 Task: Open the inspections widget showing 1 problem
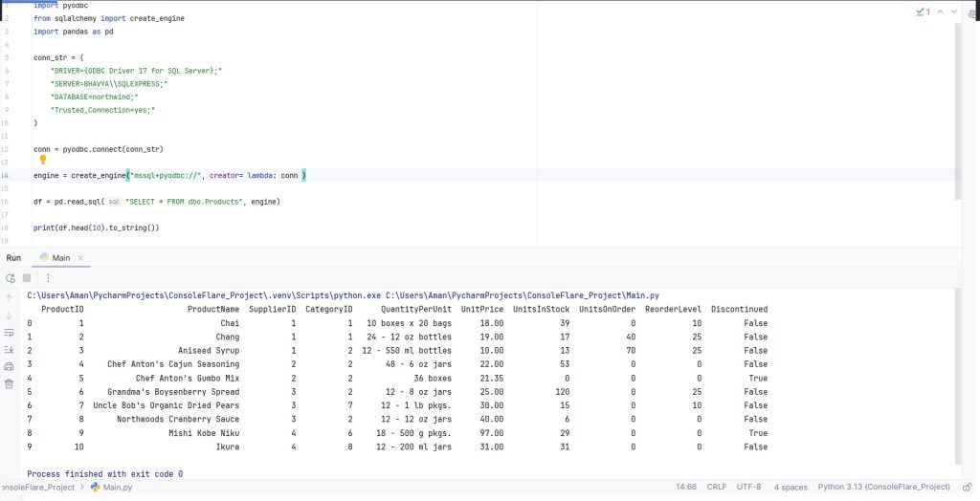tap(924, 11)
